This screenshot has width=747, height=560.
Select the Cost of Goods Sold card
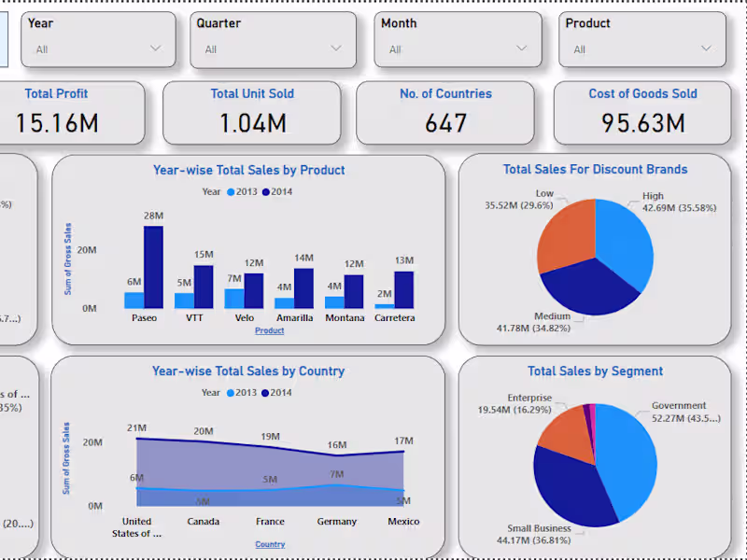click(x=642, y=112)
